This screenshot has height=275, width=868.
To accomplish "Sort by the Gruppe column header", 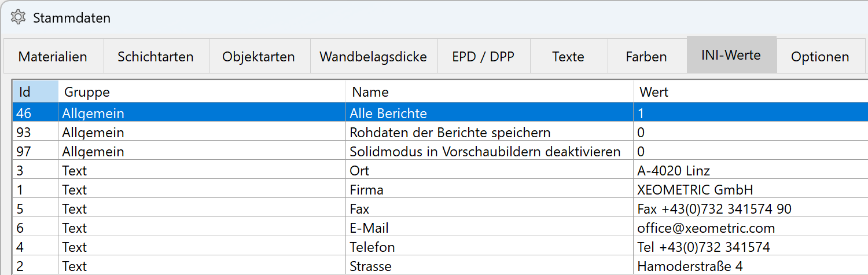I will click(x=202, y=91).
